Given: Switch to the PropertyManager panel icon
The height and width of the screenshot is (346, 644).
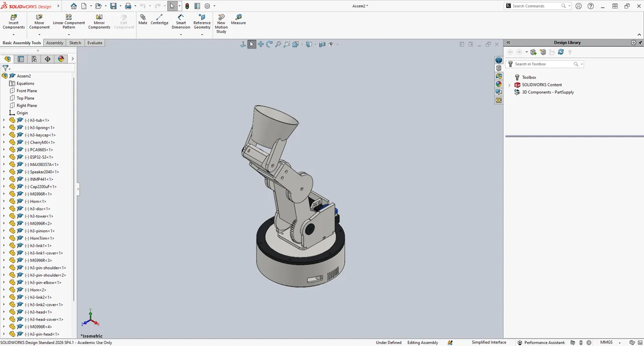Looking at the screenshot, I should point(21,59).
